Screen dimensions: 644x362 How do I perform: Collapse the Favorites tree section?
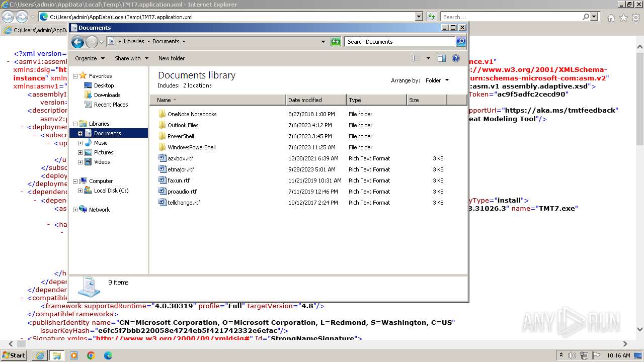[x=75, y=76]
